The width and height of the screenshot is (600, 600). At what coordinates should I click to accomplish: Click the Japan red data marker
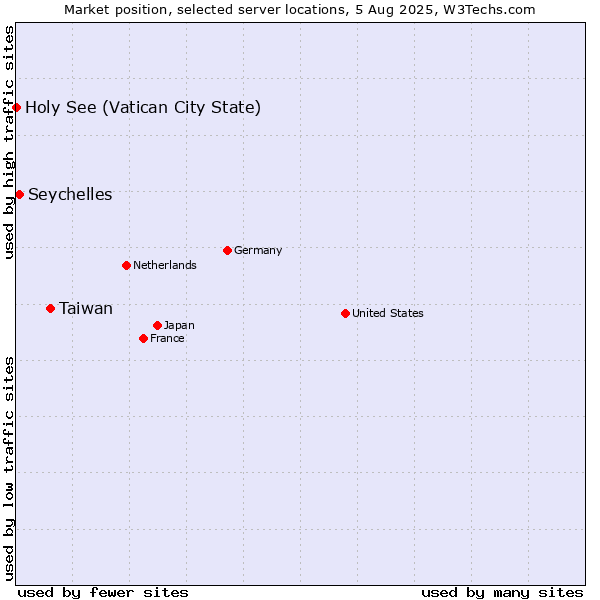point(157,326)
